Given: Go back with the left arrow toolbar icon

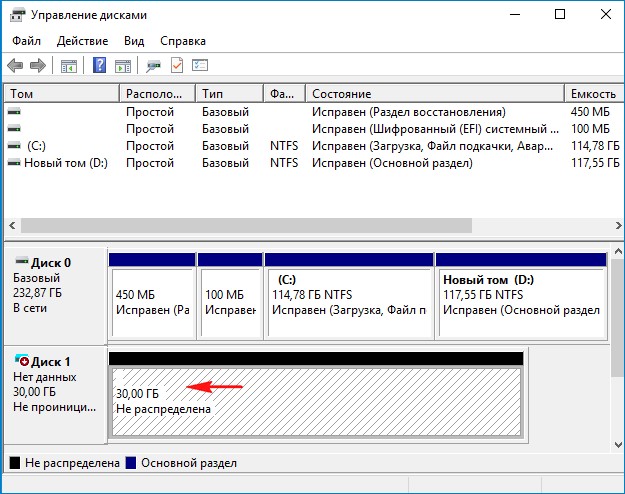Looking at the screenshot, I should [15, 65].
